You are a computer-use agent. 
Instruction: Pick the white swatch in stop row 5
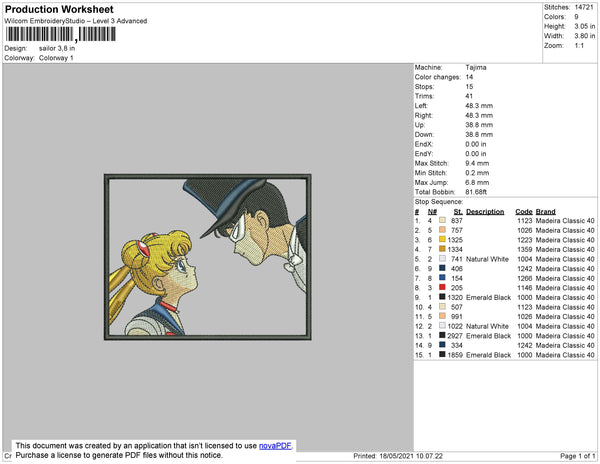(442, 259)
